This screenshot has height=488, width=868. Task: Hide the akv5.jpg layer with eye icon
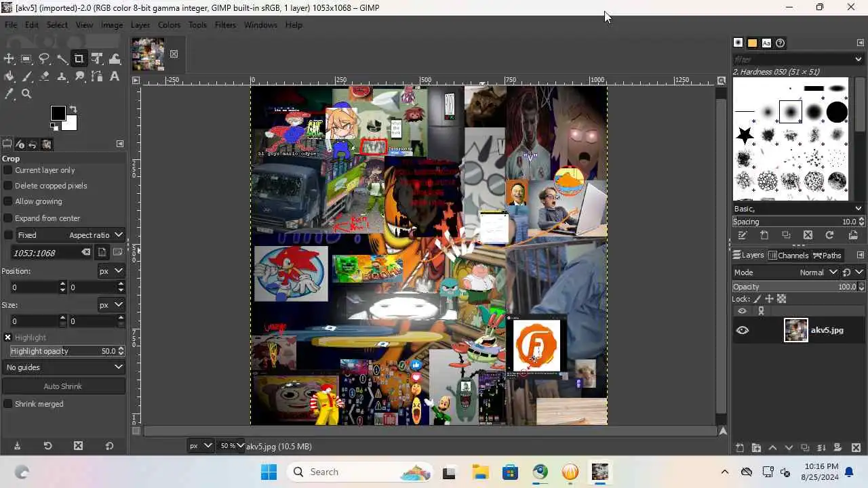pos(743,330)
